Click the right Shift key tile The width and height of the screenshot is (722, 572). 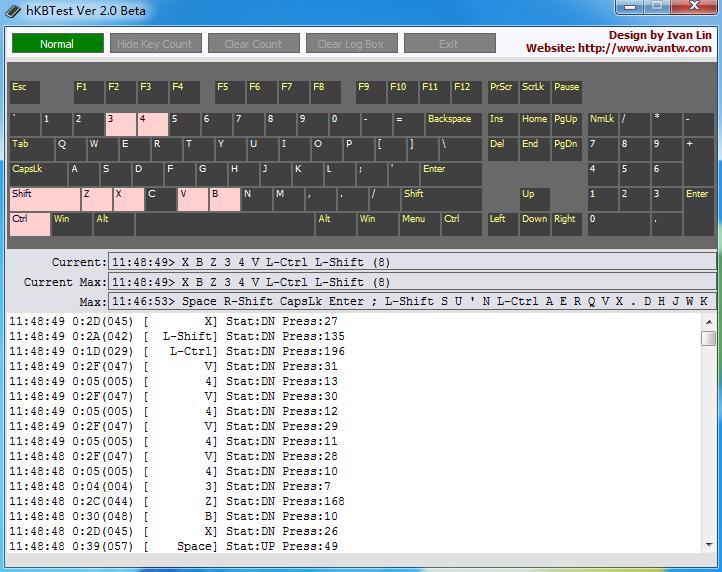pyautogui.click(x=442, y=199)
